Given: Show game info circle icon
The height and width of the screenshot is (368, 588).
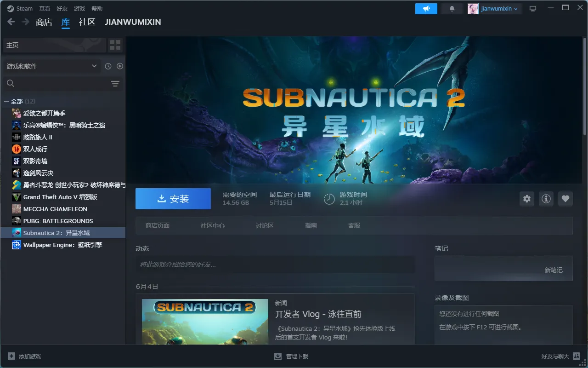Looking at the screenshot, I should point(546,199).
